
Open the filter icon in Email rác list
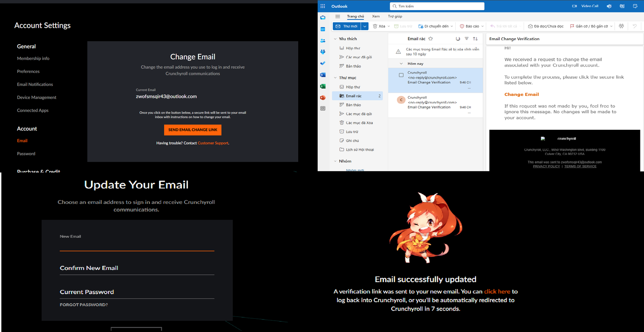pyautogui.click(x=466, y=39)
